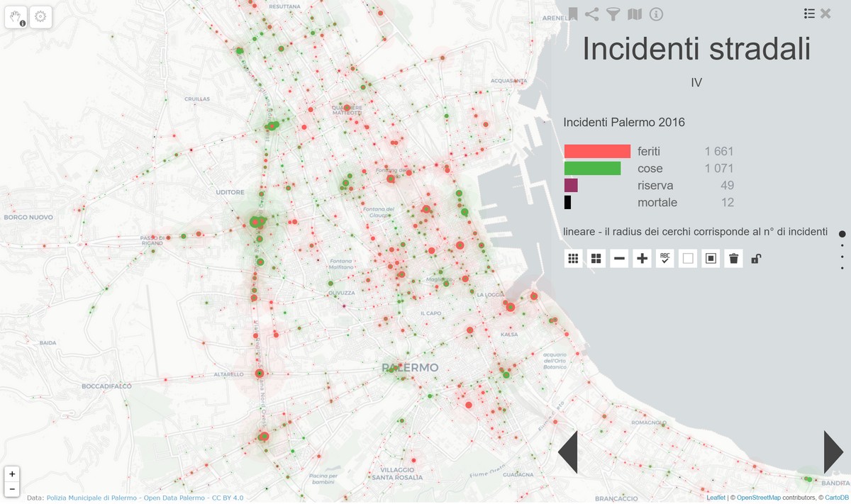
Task: Select the riserva legend label
Action: 655,185
